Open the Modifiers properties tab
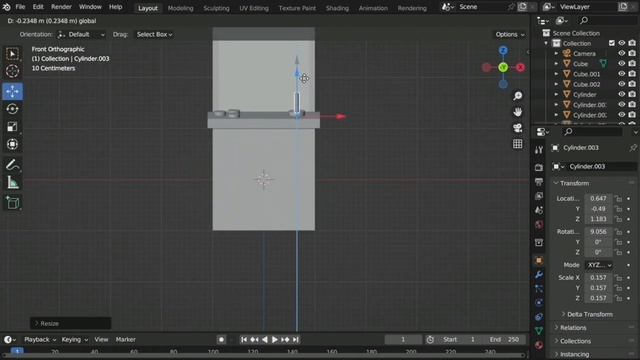 [x=539, y=275]
